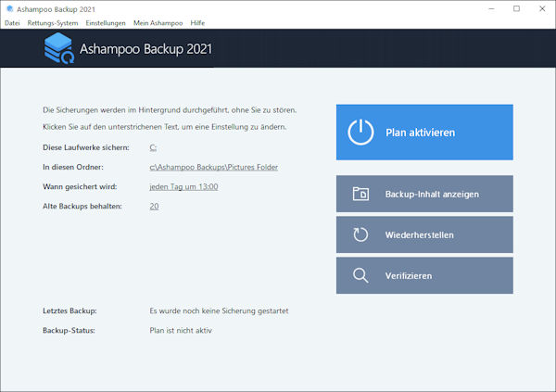The image size is (556, 392).
Task: Close the Ashampoo Backup window
Action: pos(542,9)
